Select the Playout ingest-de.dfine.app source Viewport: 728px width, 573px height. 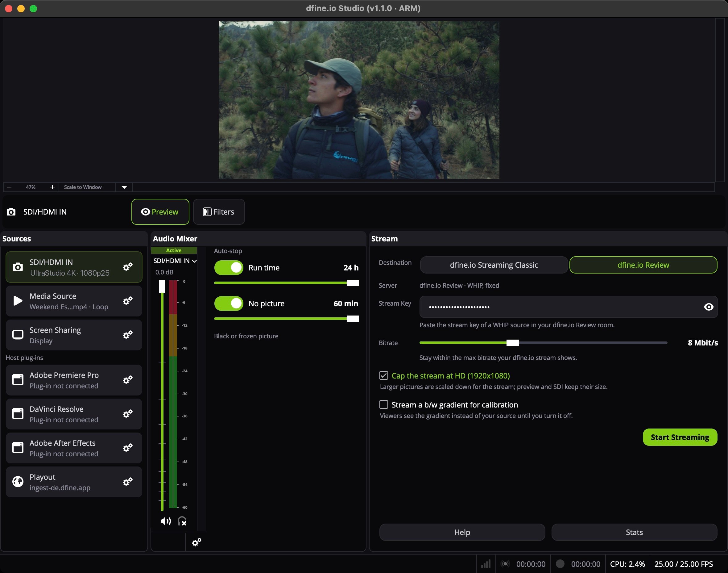click(x=74, y=482)
